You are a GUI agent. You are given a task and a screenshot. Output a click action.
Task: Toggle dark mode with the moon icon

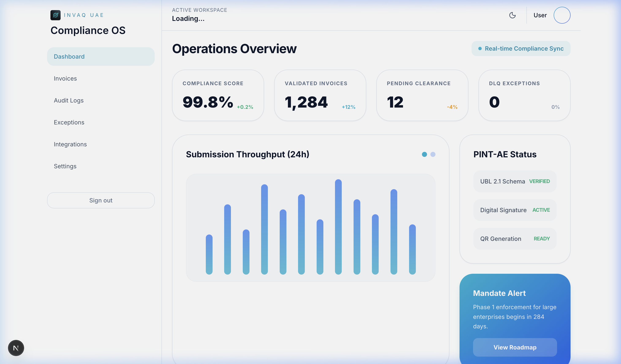point(512,15)
